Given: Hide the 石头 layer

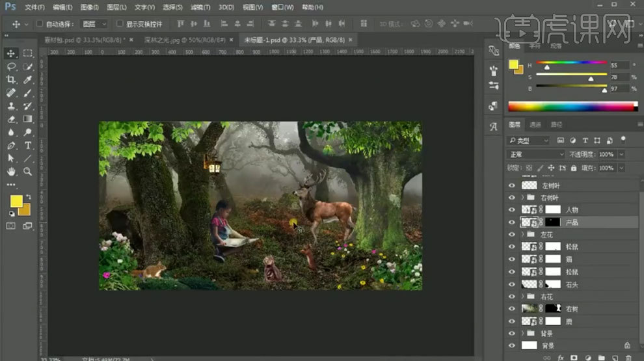Looking at the screenshot, I should [512, 284].
